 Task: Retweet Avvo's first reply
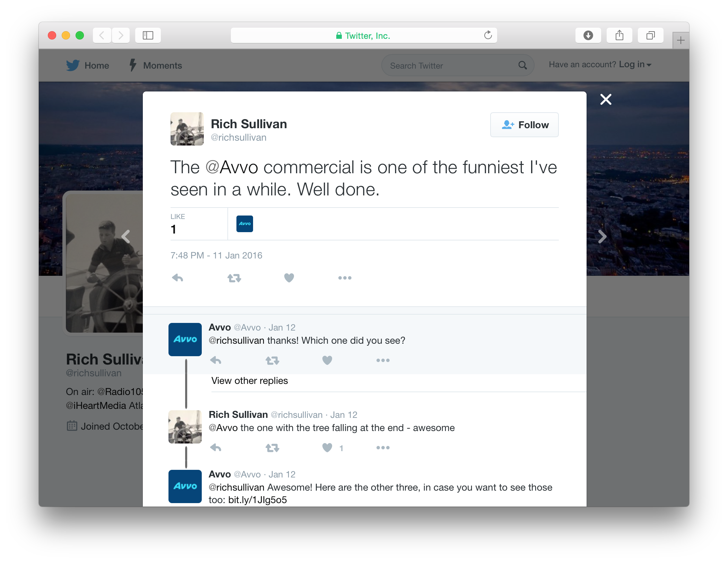(272, 361)
